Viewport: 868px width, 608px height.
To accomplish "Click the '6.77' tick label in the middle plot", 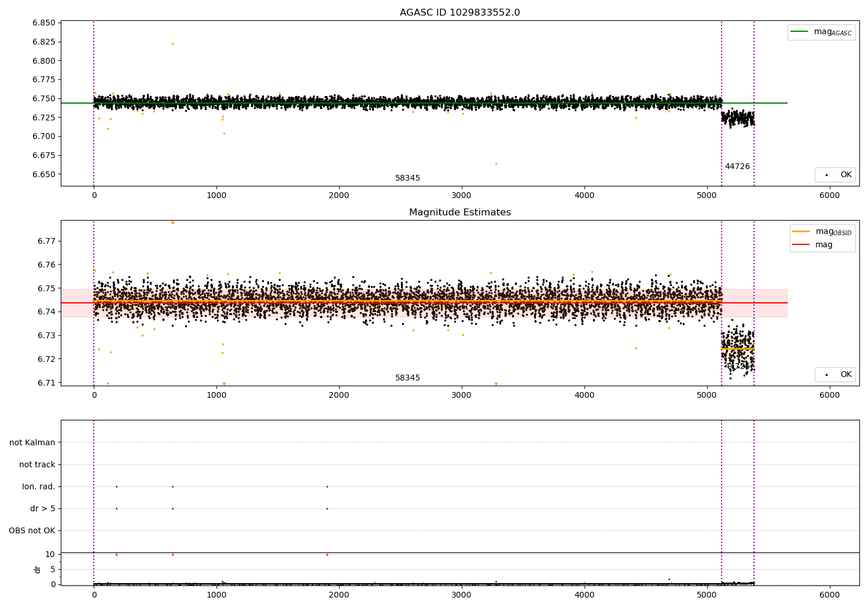I will tap(46, 241).
